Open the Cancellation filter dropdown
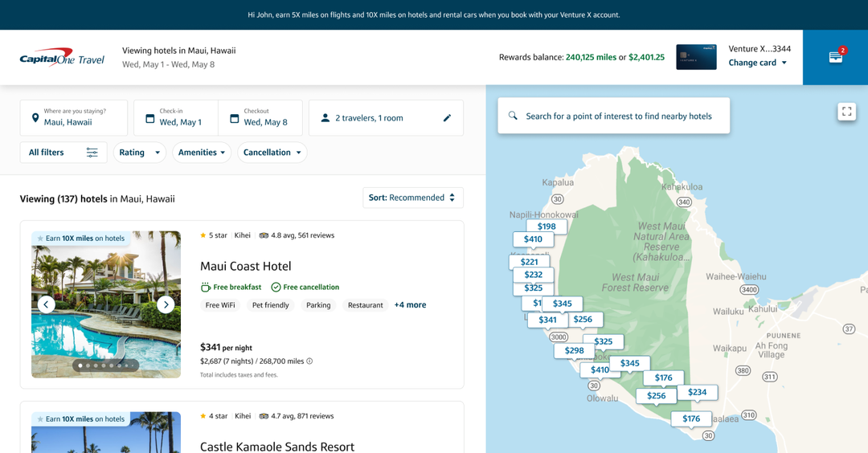Screen dimensions: 868x453 coord(272,153)
